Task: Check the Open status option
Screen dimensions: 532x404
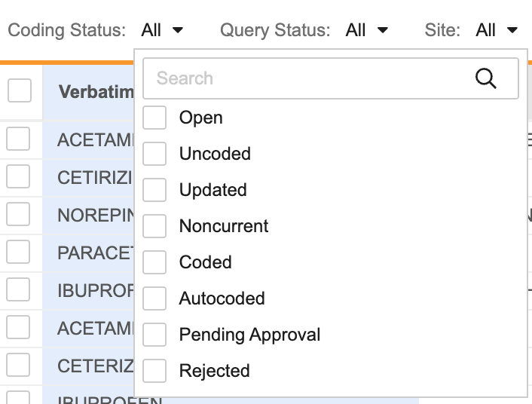Action: [154, 118]
